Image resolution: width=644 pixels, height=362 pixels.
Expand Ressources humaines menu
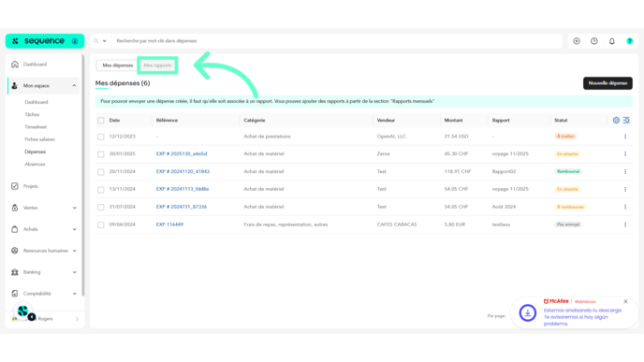[x=74, y=251]
